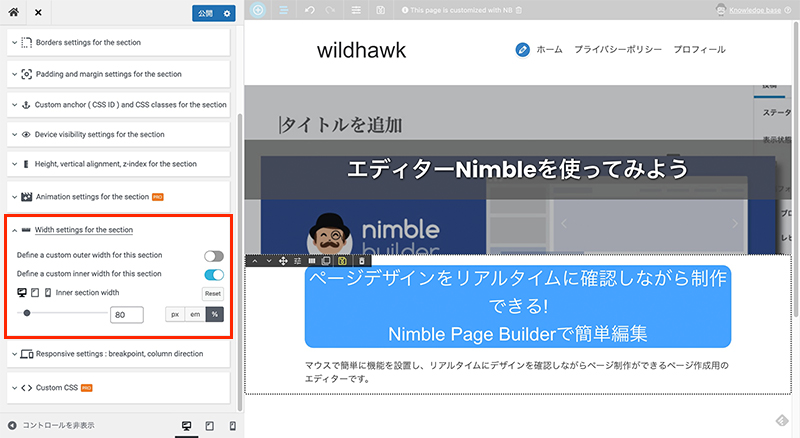Click the trash icon in section toolbar
The height and width of the screenshot is (438, 800).
pos(362,261)
